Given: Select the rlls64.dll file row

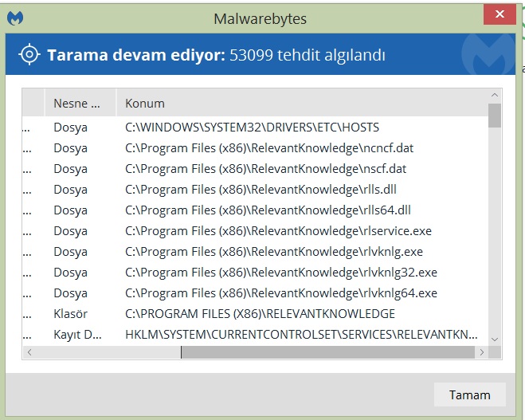Looking at the screenshot, I should coord(255,210).
